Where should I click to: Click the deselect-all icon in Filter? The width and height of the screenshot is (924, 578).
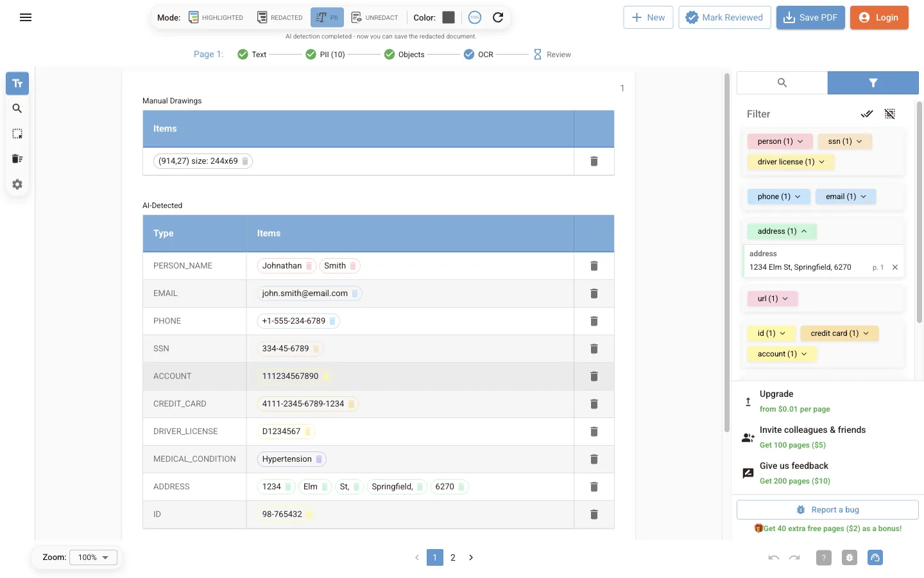pos(890,114)
